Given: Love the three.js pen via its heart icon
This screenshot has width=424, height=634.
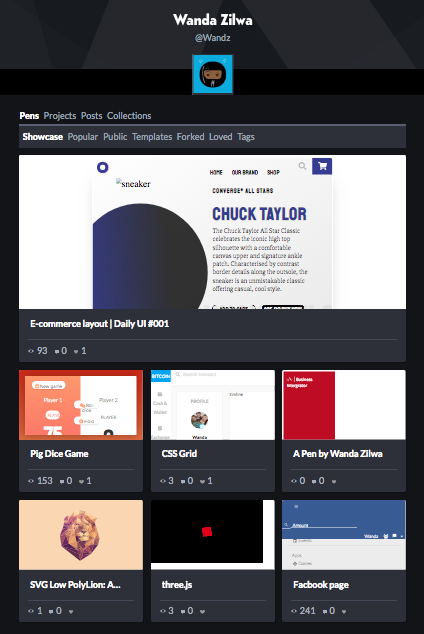Looking at the screenshot, I should (203, 611).
